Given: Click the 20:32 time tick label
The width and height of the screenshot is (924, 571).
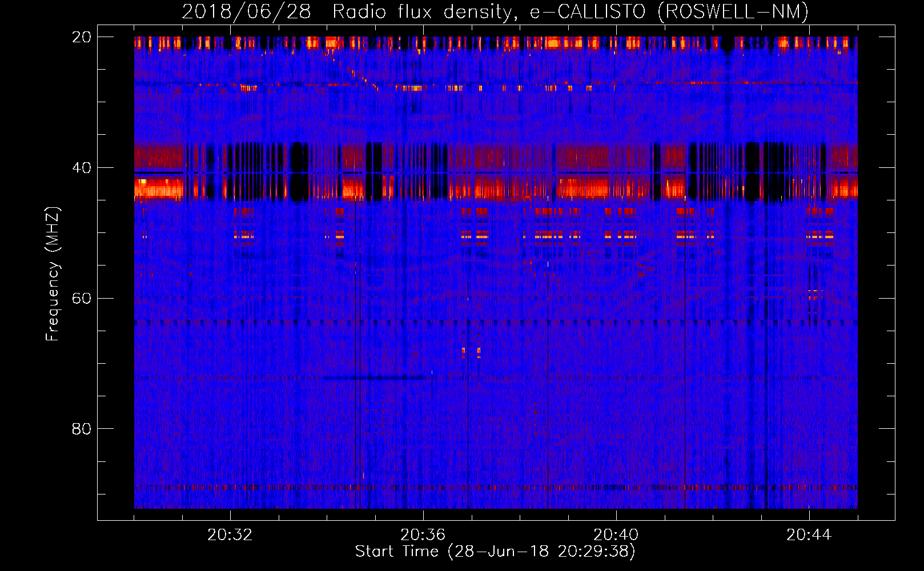Looking at the screenshot, I should pos(230,534).
